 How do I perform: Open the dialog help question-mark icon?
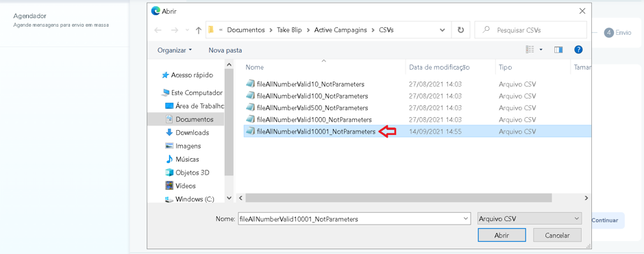coord(578,50)
